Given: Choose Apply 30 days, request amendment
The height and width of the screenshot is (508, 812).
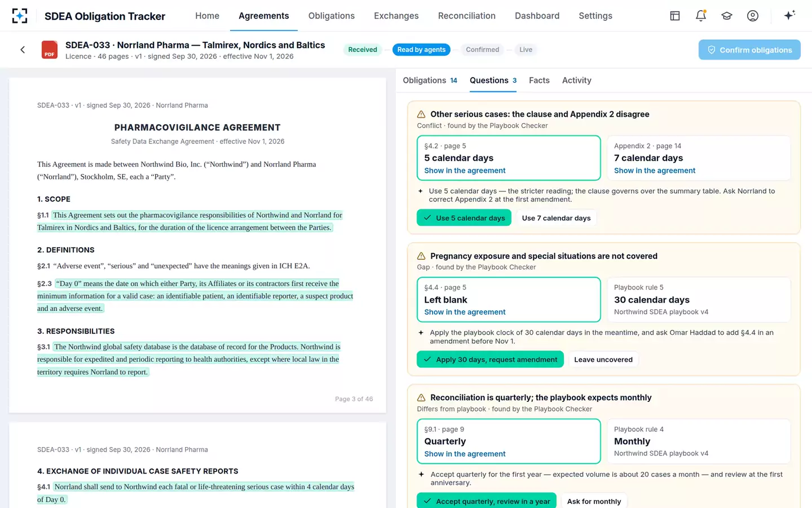Looking at the screenshot, I should pyautogui.click(x=490, y=360).
